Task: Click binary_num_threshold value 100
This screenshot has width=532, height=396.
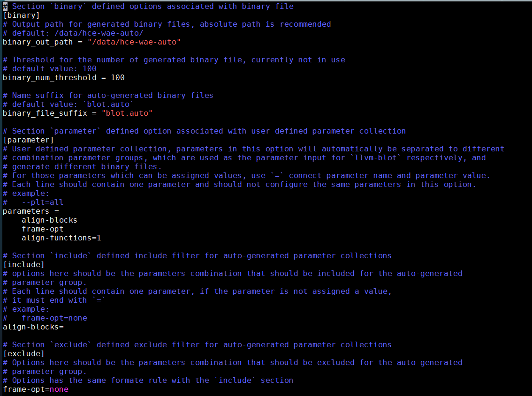Action: pos(118,78)
